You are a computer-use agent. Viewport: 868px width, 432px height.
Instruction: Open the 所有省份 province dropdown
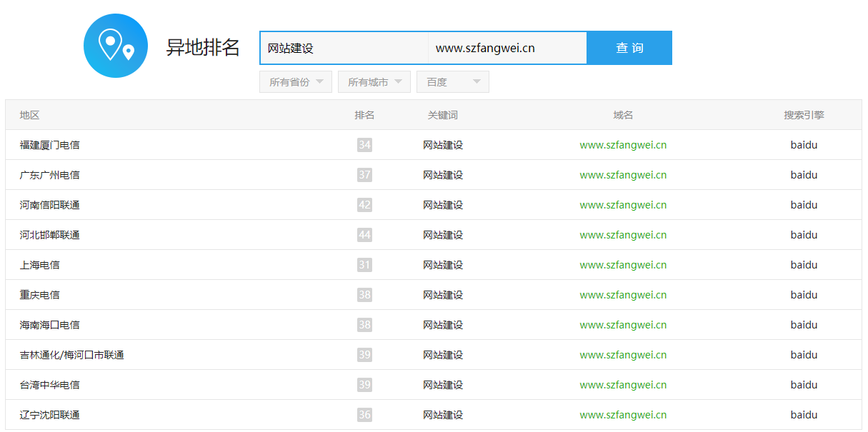(296, 82)
